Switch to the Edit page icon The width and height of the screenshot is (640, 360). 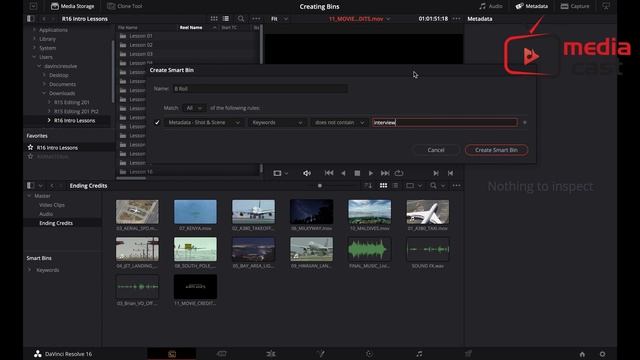tap(271, 354)
